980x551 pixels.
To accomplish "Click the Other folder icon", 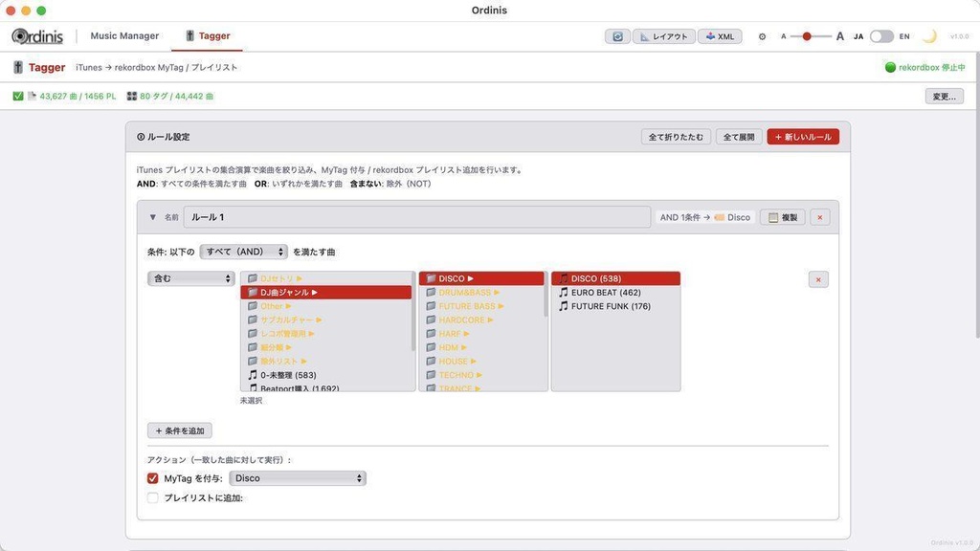I will (253, 306).
